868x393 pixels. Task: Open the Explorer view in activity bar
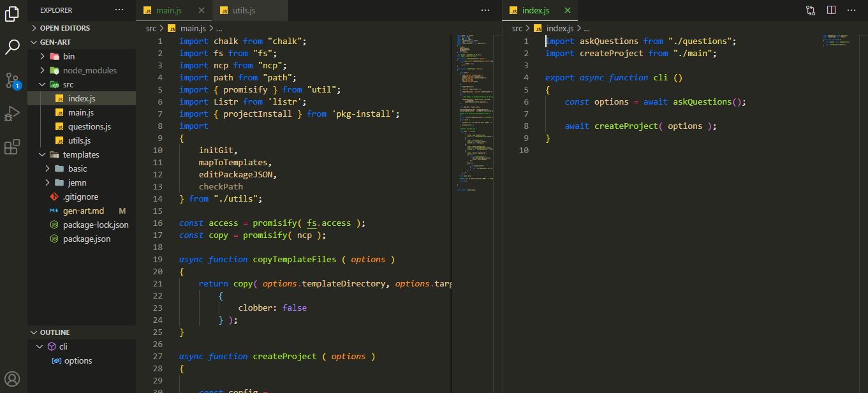[13, 14]
